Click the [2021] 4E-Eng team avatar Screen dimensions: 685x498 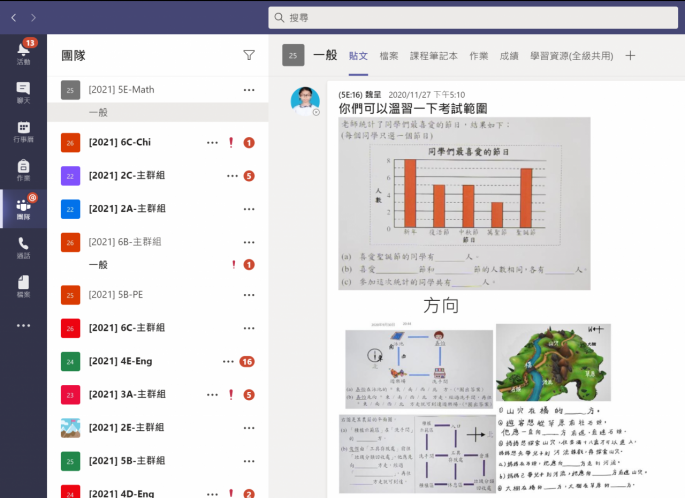(70, 362)
